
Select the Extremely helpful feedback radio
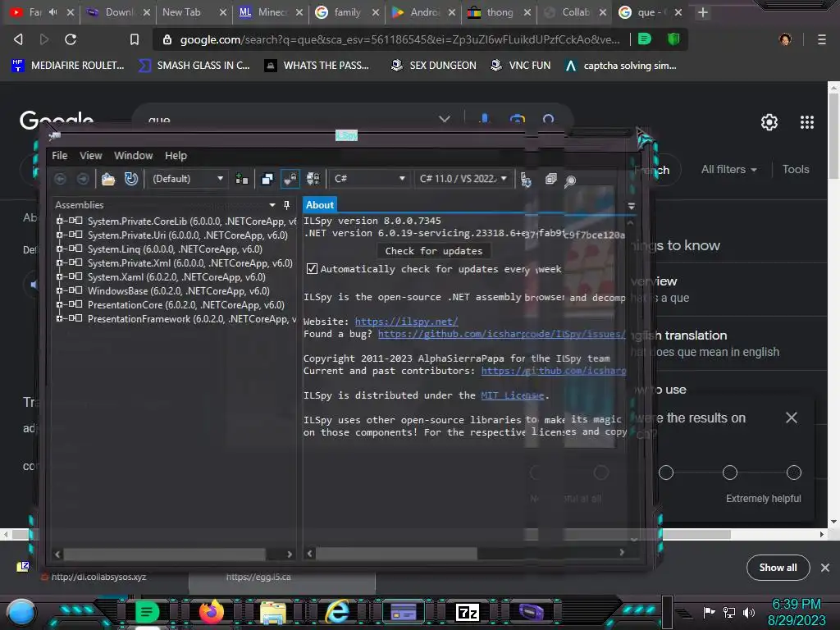(793, 472)
